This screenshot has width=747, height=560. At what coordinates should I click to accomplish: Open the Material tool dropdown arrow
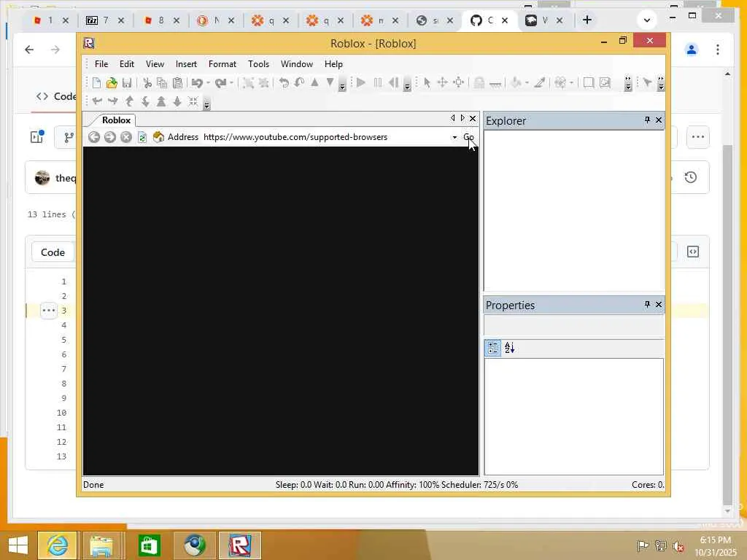571,83
